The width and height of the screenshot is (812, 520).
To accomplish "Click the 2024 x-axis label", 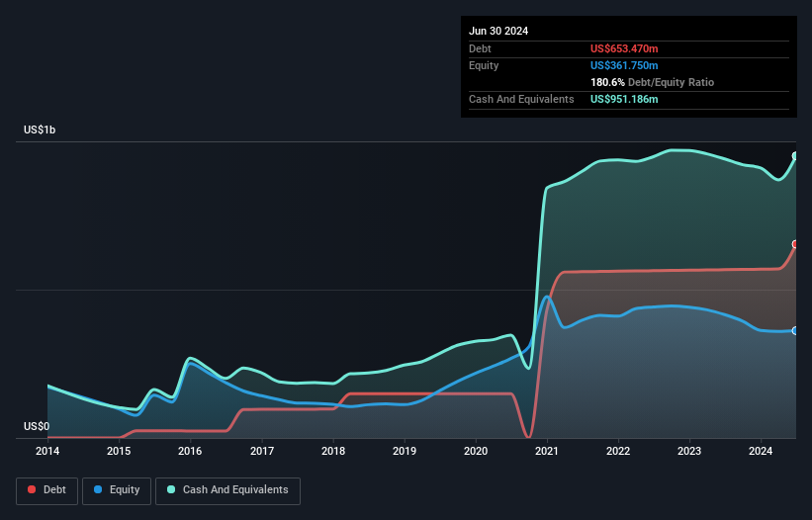I will pos(761,451).
